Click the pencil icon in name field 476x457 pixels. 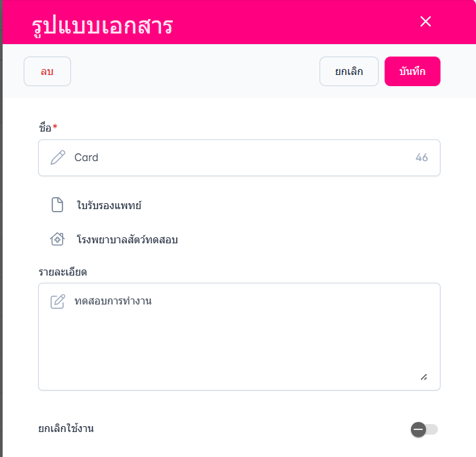pos(58,158)
